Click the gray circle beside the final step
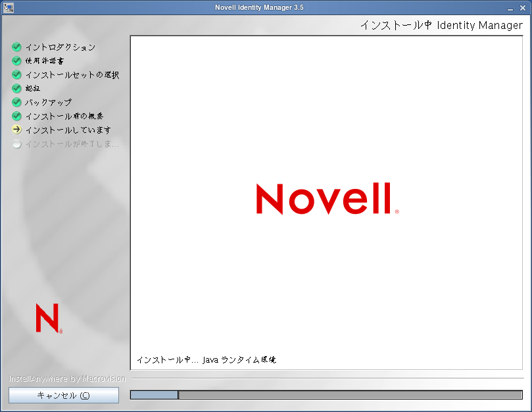 [16, 144]
